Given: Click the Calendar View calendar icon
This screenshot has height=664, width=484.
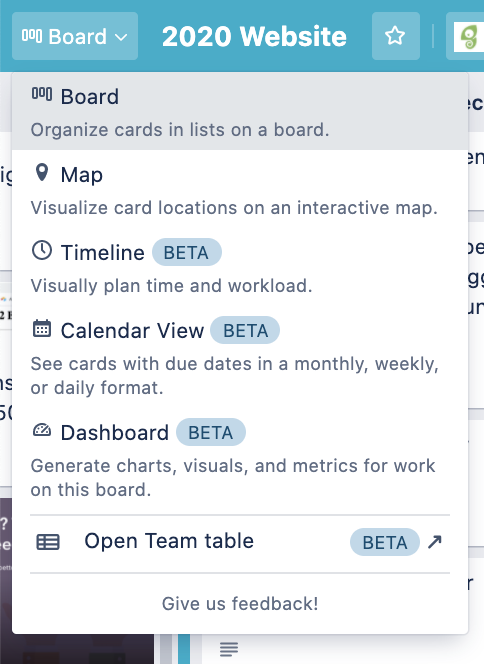Looking at the screenshot, I should [42, 329].
